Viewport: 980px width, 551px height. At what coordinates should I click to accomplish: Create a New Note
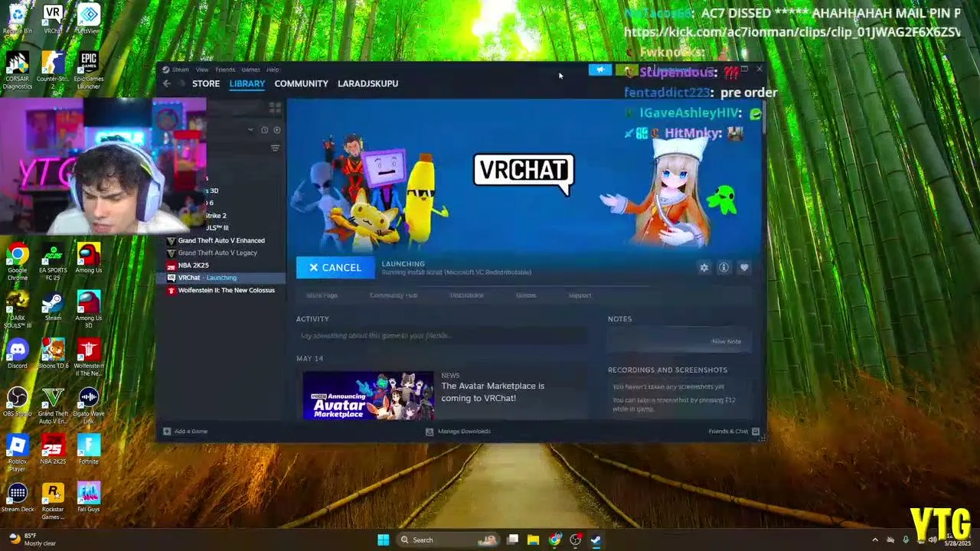click(727, 341)
